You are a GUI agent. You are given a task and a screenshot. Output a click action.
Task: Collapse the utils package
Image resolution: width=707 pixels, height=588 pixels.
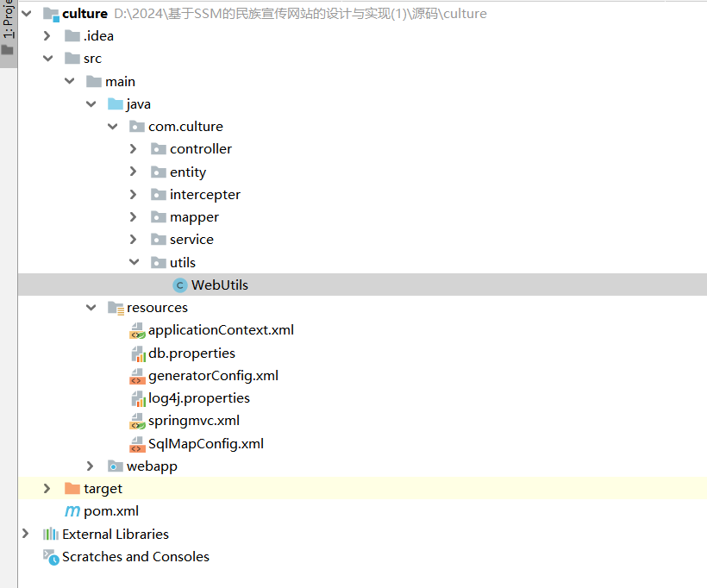point(133,262)
